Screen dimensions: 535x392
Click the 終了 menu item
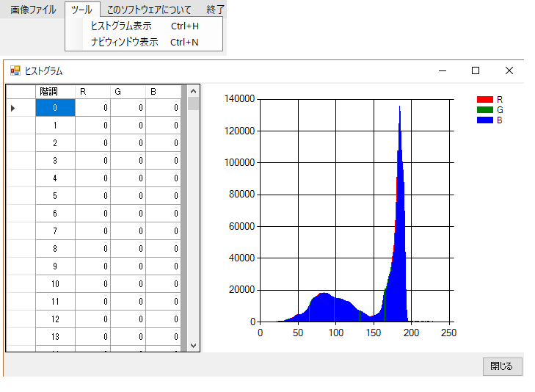click(x=216, y=10)
